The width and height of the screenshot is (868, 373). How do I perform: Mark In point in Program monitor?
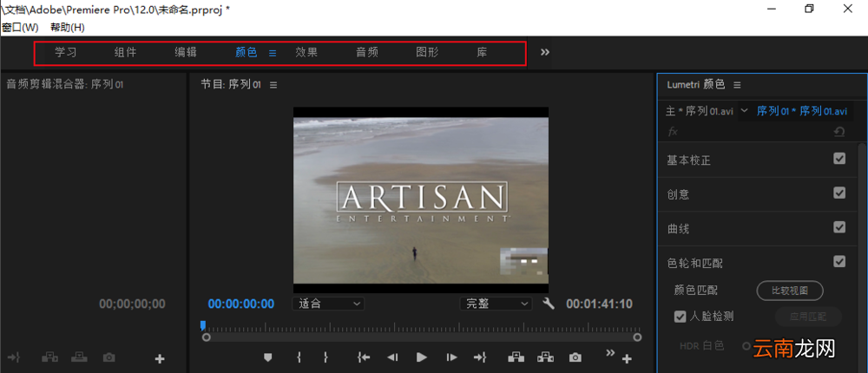tap(299, 357)
